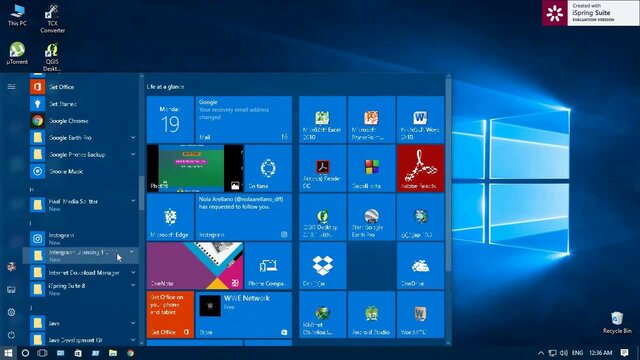
Task: Expand Google Earth Pro folder chevron
Action: coord(133,138)
